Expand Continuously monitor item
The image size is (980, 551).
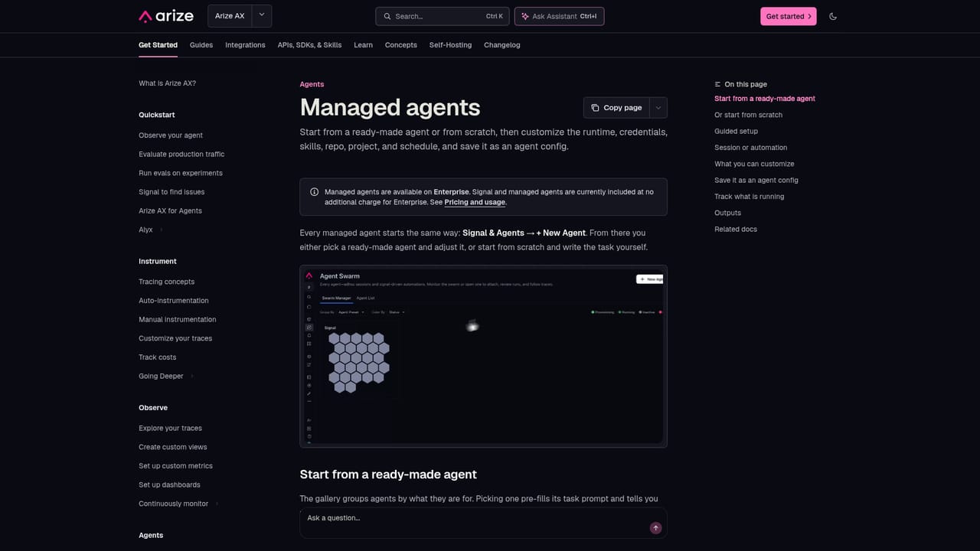[x=178, y=504]
